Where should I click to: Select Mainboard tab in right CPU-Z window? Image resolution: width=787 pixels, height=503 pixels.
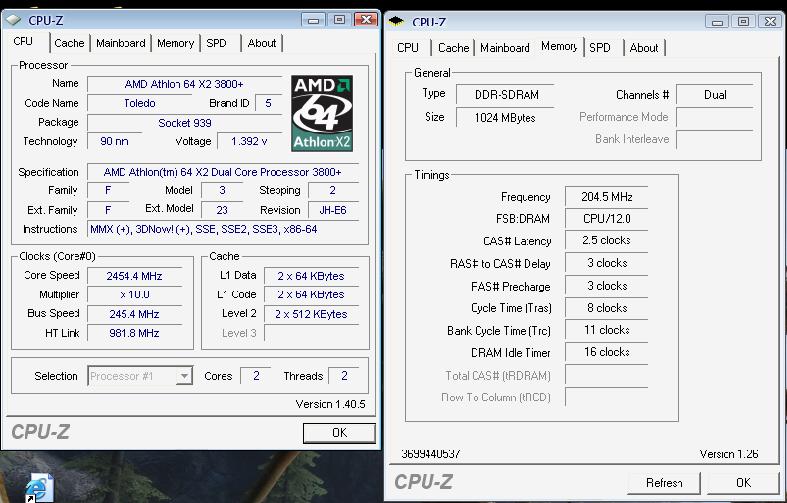504,48
